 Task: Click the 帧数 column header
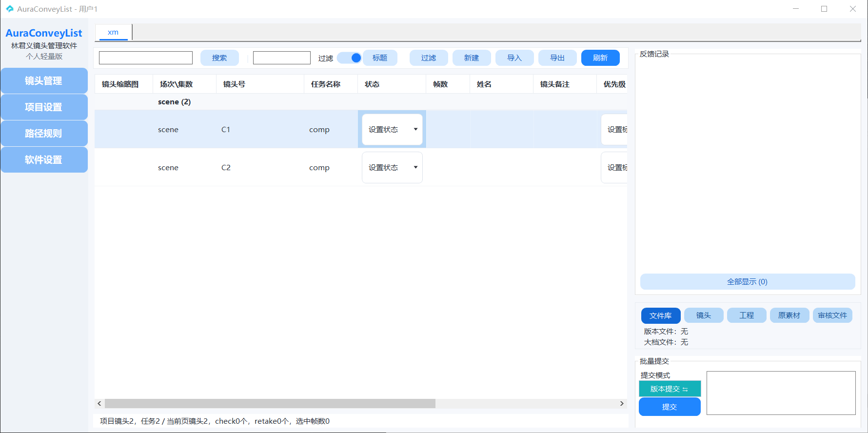448,84
